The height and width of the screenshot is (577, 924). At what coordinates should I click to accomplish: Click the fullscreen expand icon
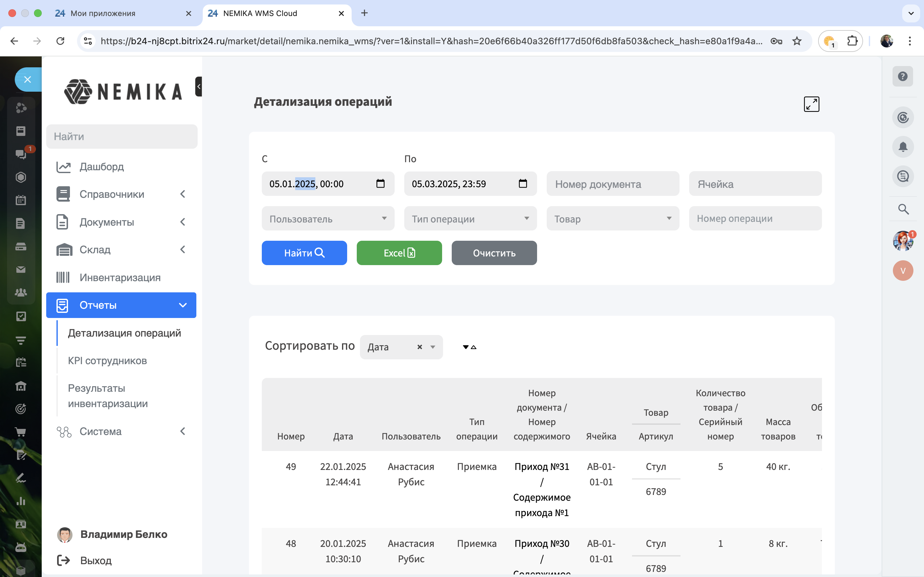811,104
